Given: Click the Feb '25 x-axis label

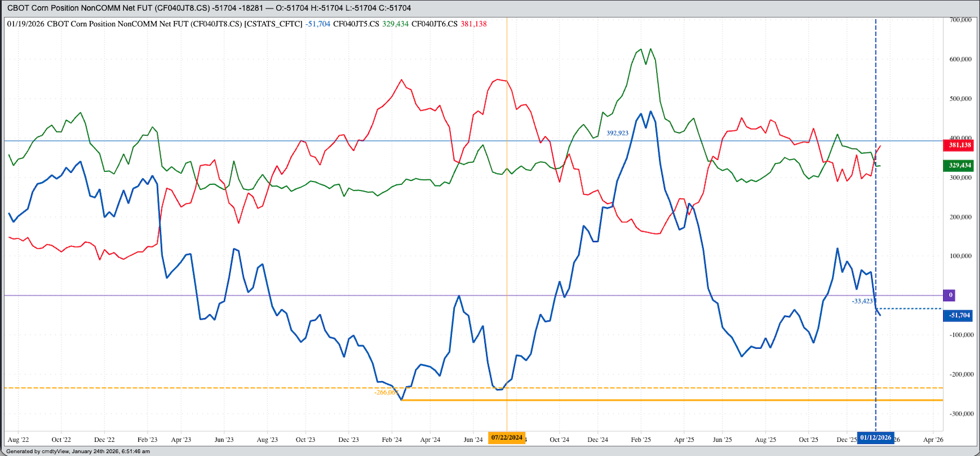Looking at the screenshot, I should [x=641, y=440].
